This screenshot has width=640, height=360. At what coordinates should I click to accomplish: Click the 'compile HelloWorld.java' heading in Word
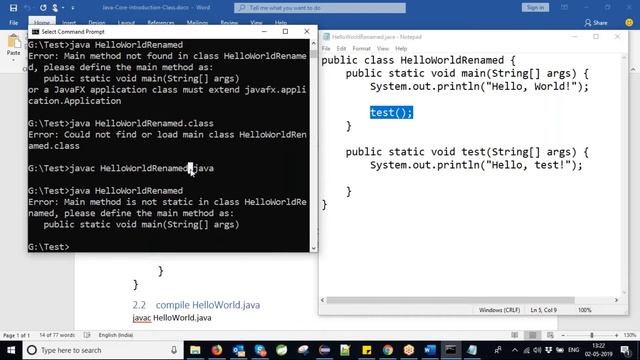(x=208, y=305)
